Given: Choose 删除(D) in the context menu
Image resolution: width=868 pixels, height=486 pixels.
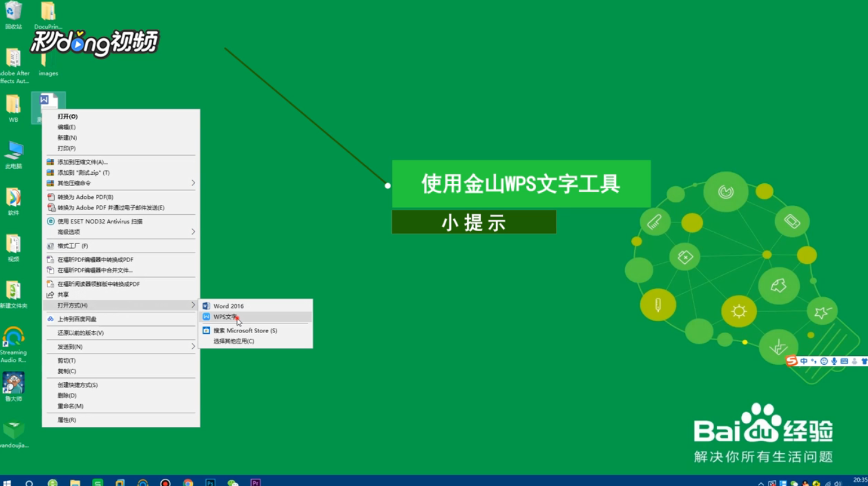Looking at the screenshot, I should pyautogui.click(x=121, y=396).
